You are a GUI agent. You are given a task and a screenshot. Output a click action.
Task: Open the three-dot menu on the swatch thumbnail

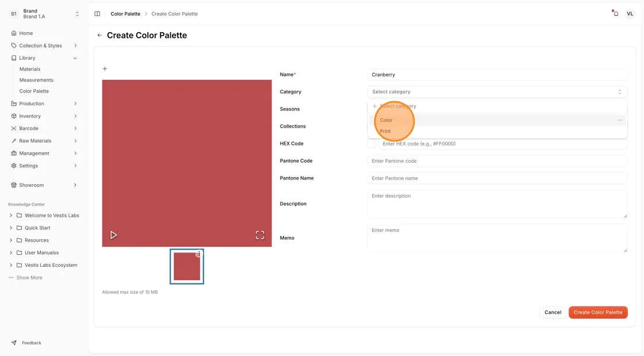[x=199, y=254]
